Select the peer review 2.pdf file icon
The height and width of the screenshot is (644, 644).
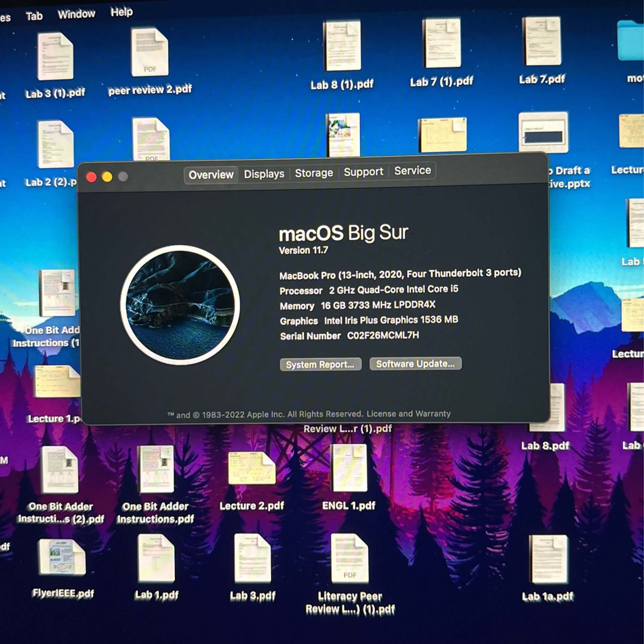point(150,53)
